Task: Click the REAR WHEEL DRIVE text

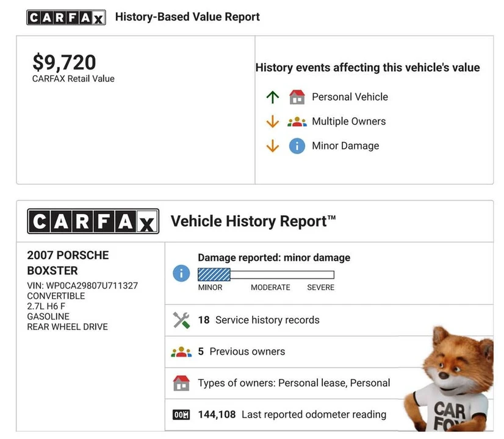Action: pyautogui.click(x=68, y=327)
